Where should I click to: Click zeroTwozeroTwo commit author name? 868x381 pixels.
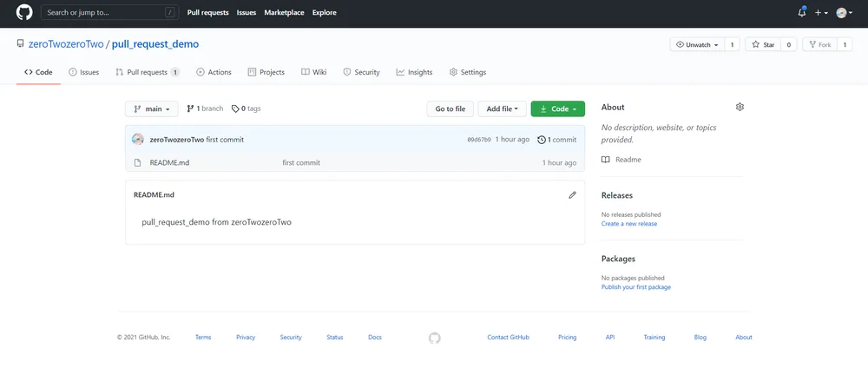pyautogui.click(x=176, y=140)
